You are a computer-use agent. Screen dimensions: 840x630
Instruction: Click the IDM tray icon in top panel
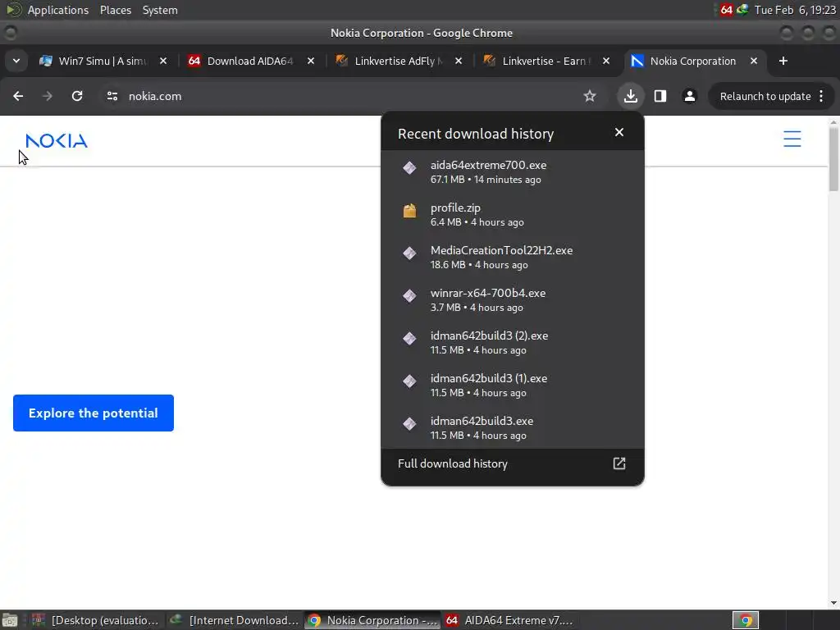tap(742, 10)
